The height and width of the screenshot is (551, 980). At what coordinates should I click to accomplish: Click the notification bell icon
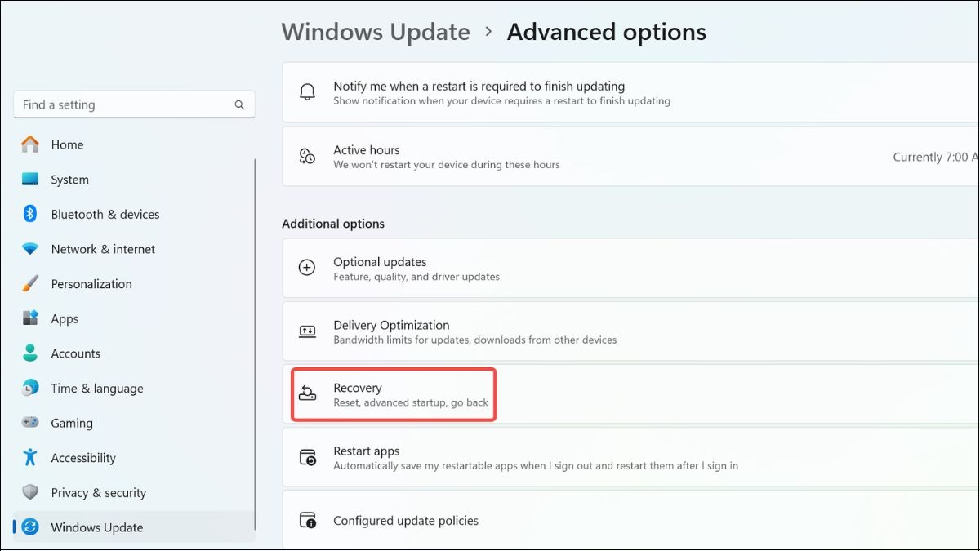point(307,92)
